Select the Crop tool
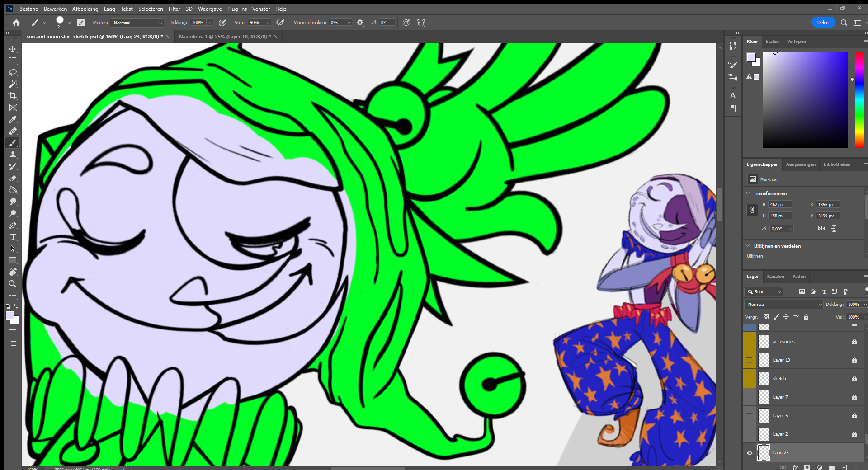This screenshot has height=470, width=868. (x=13, y=96)
